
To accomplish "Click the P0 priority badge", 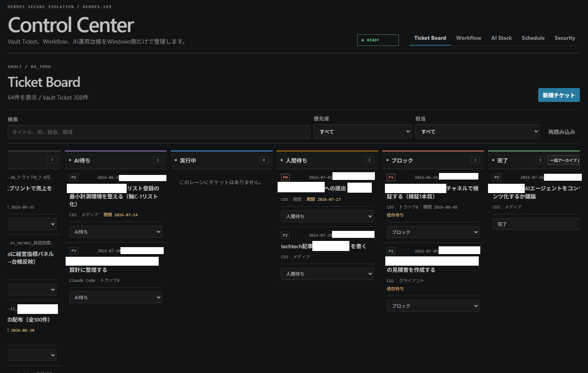I will (285, 178).
